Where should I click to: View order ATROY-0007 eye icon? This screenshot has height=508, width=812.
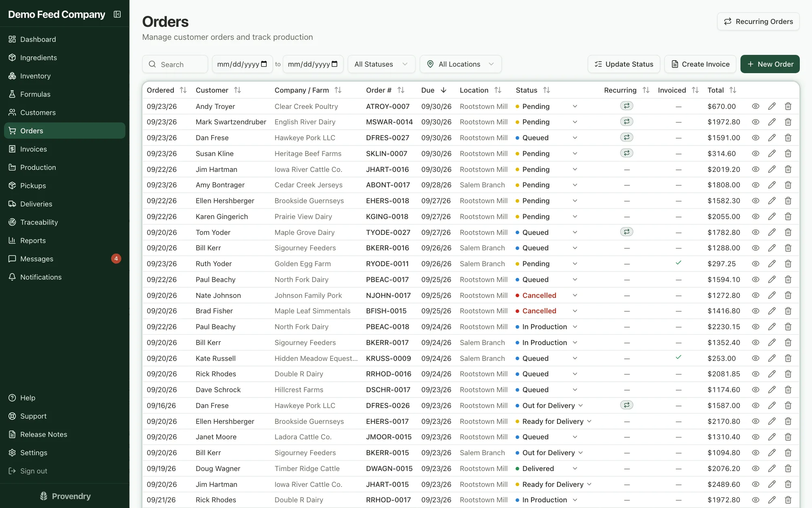[x=755, y=106]
